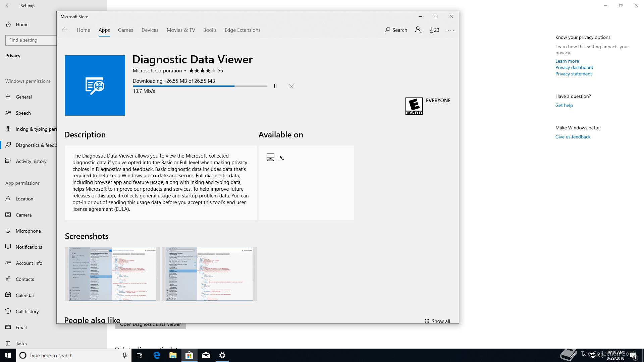Open Calendar permission settings

point(28,295)
